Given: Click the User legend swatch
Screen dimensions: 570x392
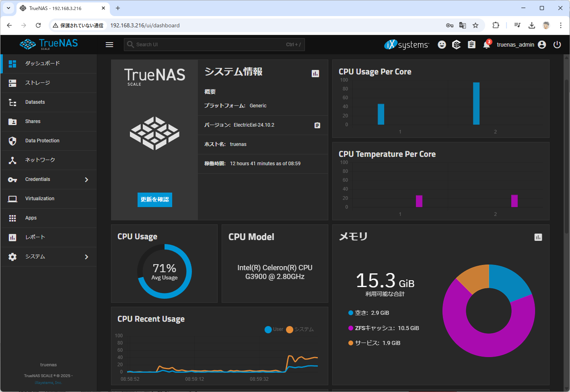Looking at the screenshot, I should click(268, 330).
